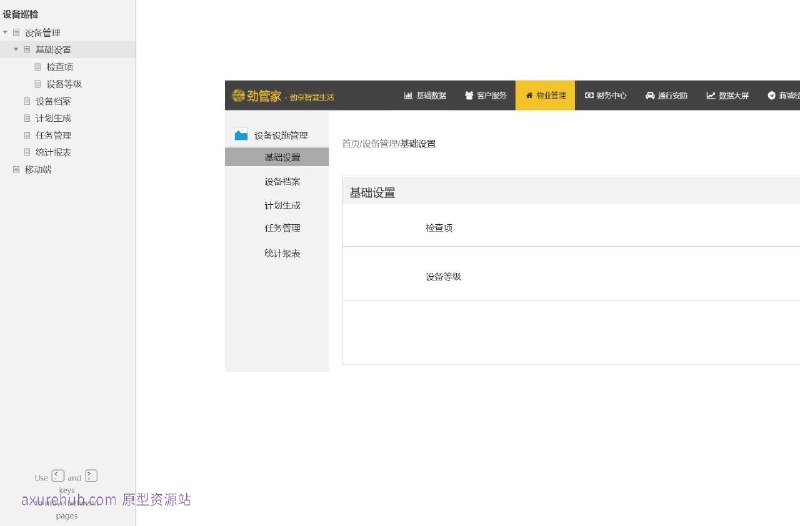
Task: Click the left arrow key icon
Action: (58, 476)
